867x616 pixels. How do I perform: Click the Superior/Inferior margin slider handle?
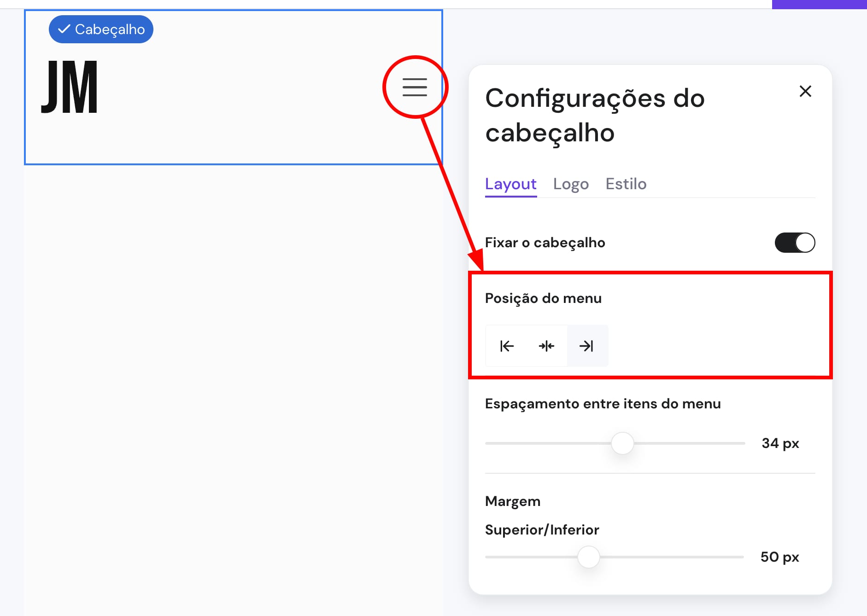[588, 557]
